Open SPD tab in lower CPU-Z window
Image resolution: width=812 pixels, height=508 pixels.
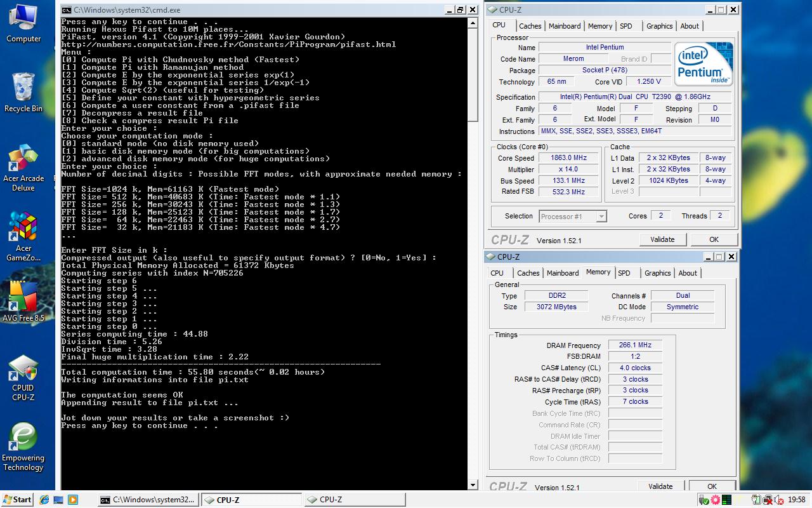coord(624,273)
